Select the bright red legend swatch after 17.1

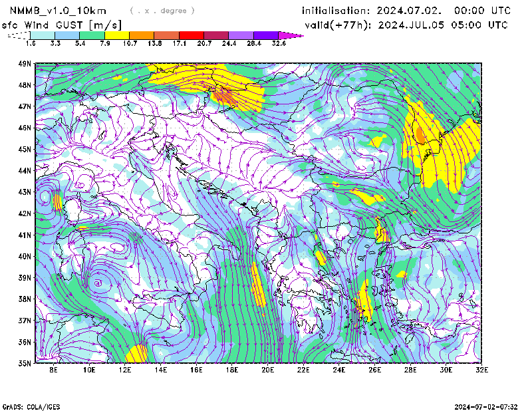point(191,35)
